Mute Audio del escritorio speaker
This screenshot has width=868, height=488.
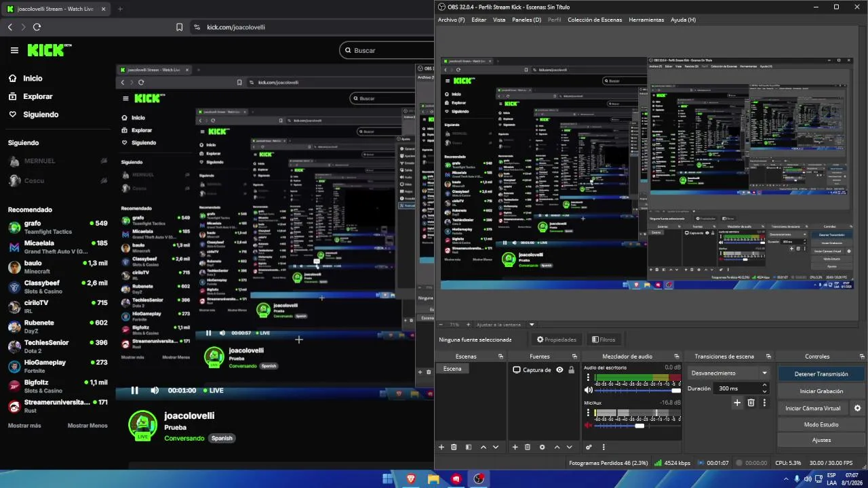click(589, 390)
